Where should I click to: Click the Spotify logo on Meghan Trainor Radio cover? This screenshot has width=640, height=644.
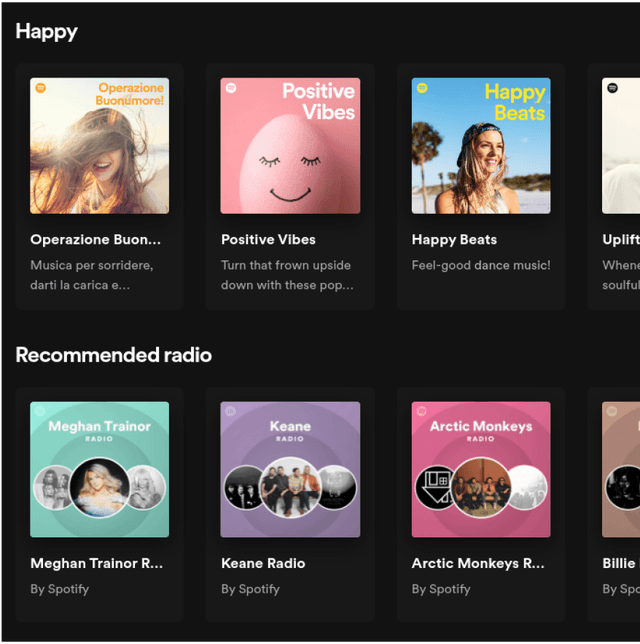pyautogui.click(x=40, y=411)
